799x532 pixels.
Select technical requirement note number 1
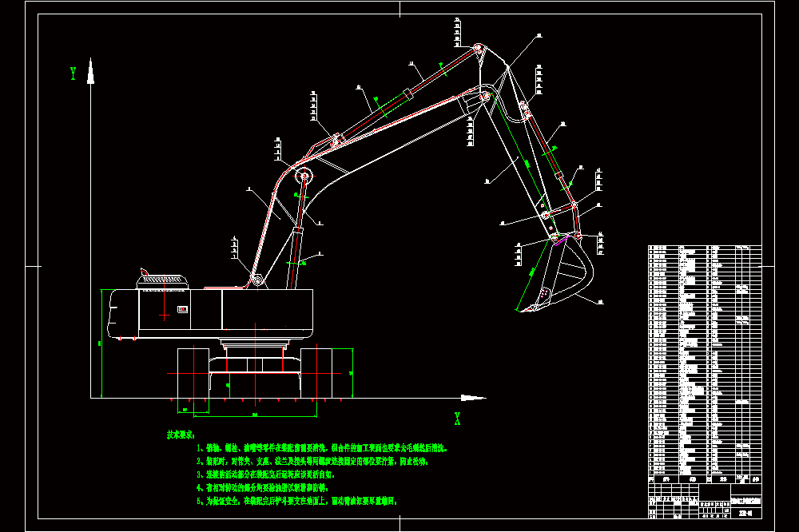point(322,448)
